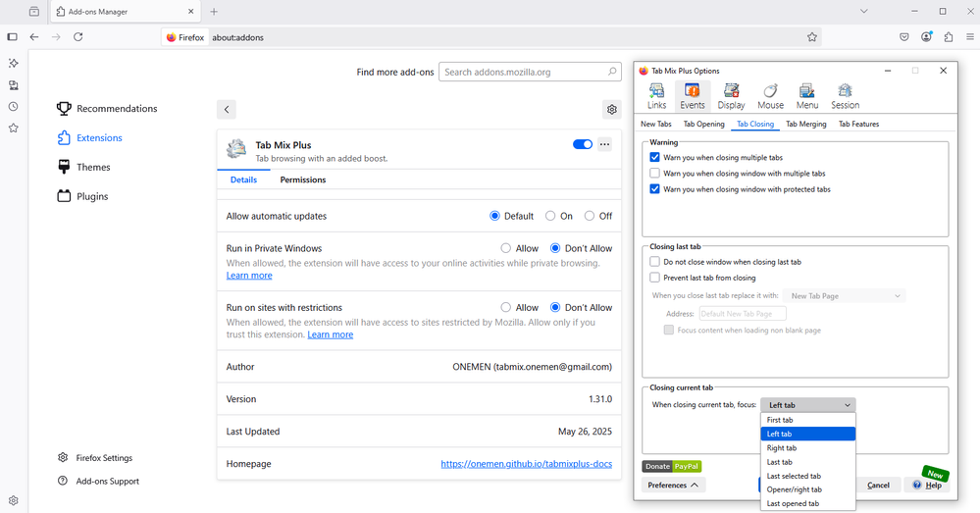This screenshot has height=513, width=980.
Task: Enable Do not close window when closing last tab
Action: click(655, 262)
